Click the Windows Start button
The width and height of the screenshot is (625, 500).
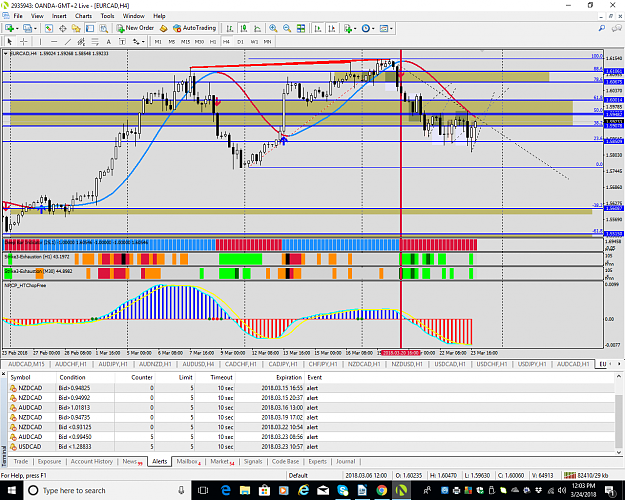pos(12,490)
